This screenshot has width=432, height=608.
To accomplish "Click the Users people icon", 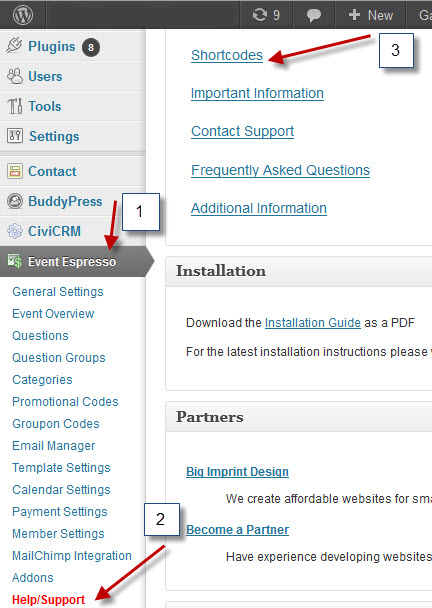I will point(15,76).
